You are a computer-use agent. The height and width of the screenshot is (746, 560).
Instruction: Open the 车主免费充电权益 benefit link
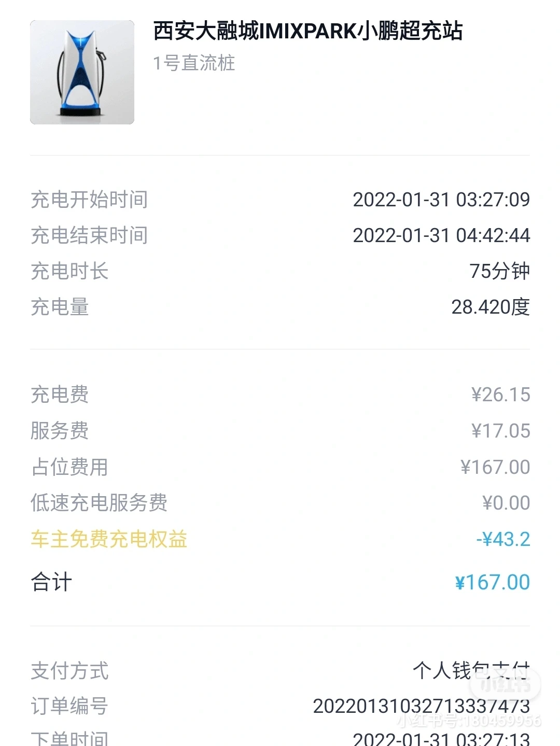[x=109, y=539]
